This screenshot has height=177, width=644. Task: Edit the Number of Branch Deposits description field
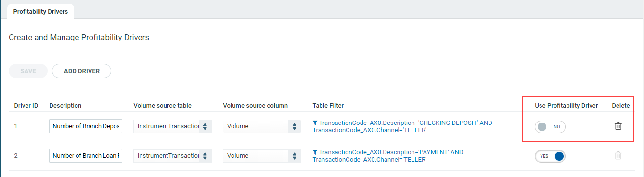[86, 126]
